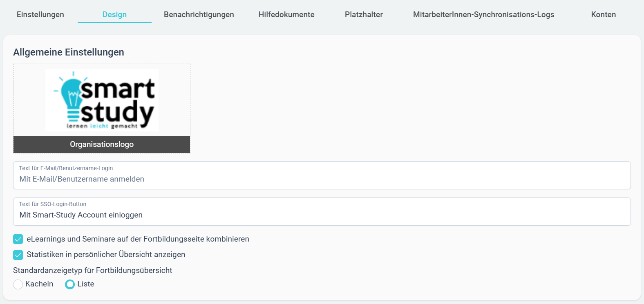Click the Organisationslogo upload bar
Screen dimensions: 644x304
[x=102, y=144]
